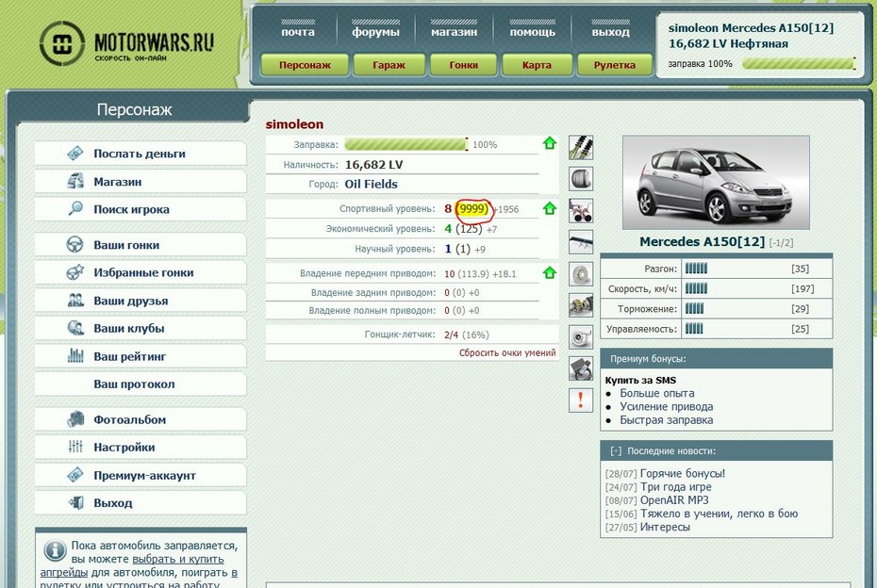Viewport: 877px width, 588px height.
Task: Open Послать деньги in the sidebar
Action: [141, 154]
